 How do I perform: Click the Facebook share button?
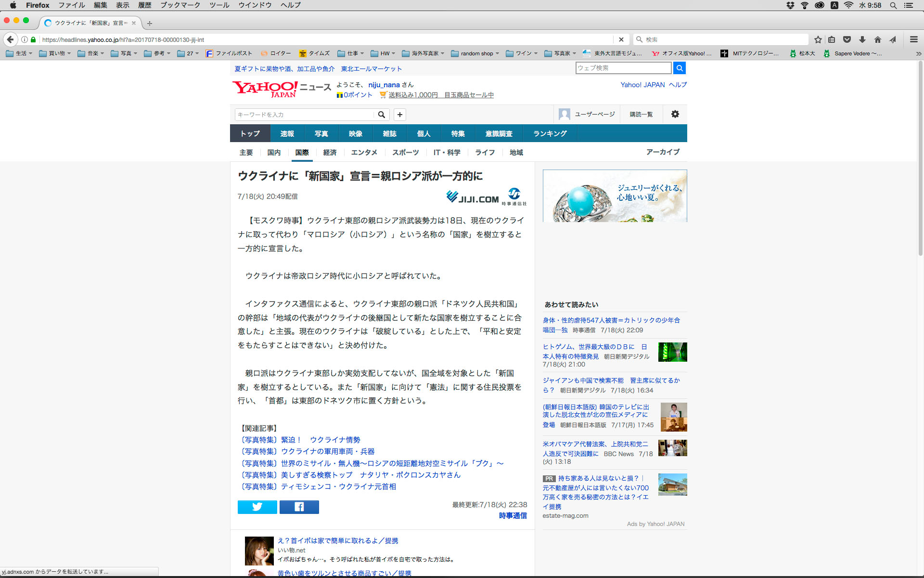299,507
